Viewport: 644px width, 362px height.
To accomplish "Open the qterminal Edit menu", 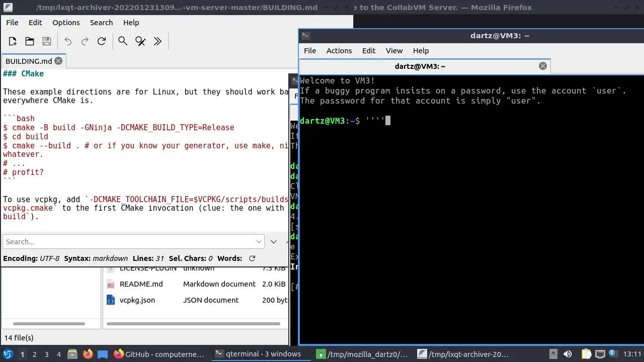I will [x=369, y=51].
